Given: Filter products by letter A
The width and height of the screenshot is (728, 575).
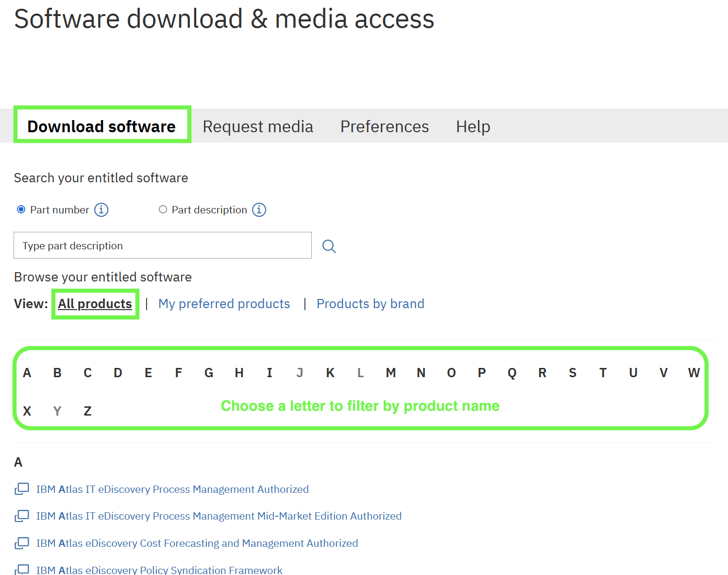Looking at the screenshot, I should pyautogui.click(x=27, y=373).
